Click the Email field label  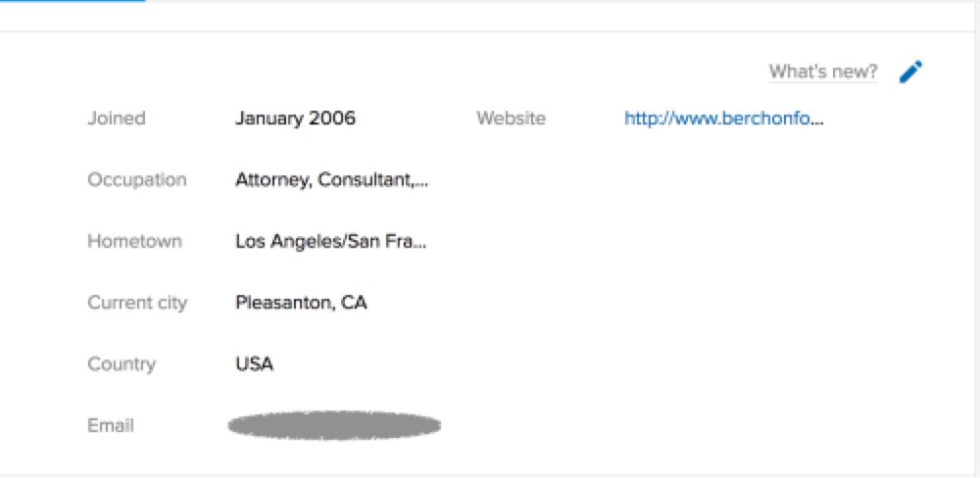[x=110, y=426]
